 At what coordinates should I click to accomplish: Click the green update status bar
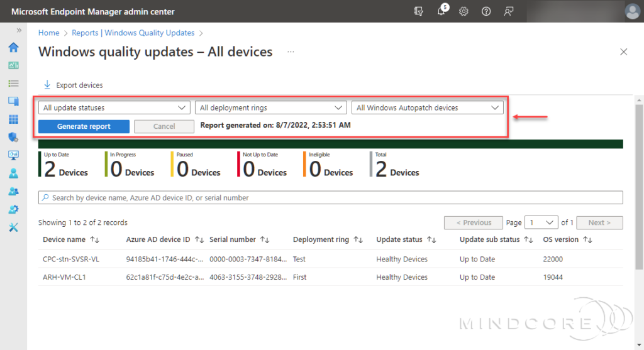click(331, 144)
